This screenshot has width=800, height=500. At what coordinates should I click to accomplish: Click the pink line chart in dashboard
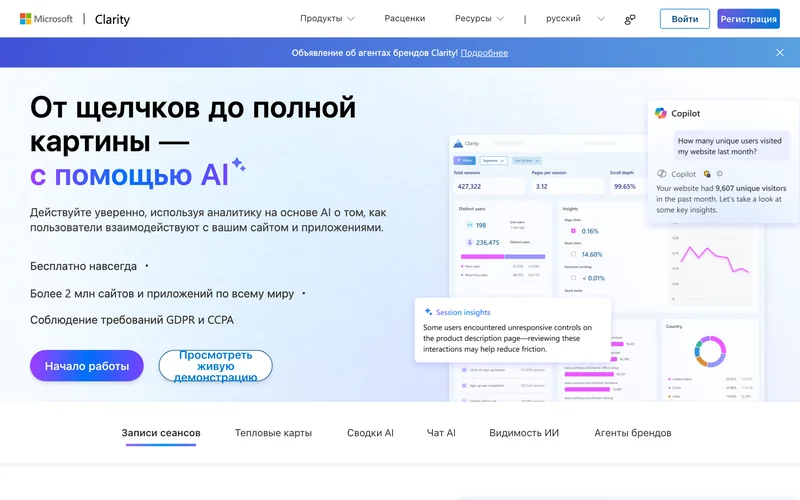pyautogui.click(x=714, y=259)
